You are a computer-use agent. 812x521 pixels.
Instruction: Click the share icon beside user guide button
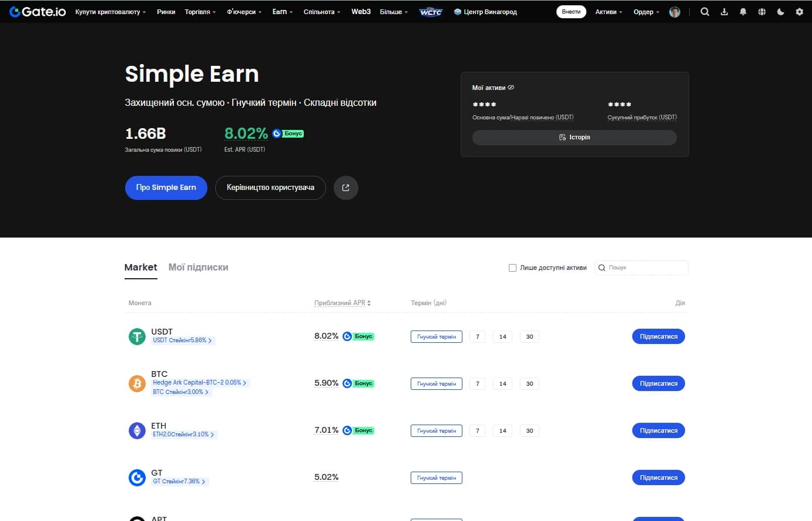click(346, 188)
